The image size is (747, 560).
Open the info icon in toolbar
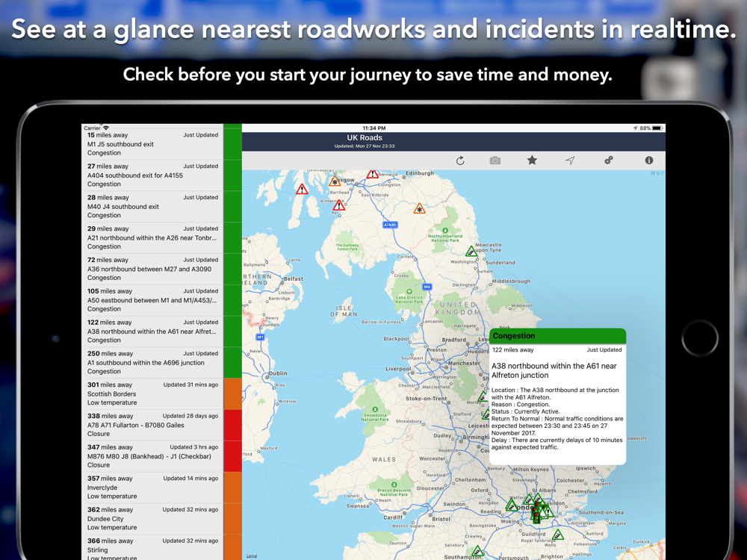(x=649, y=161)
